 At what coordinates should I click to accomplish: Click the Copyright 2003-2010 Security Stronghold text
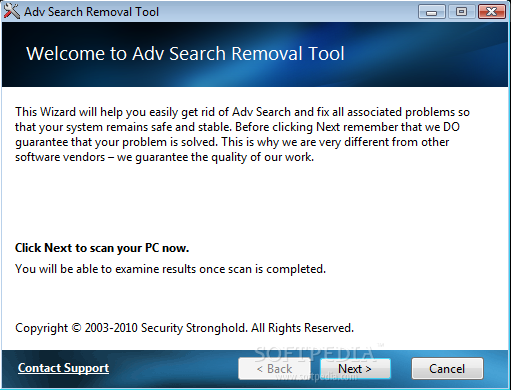pos(184,328)
